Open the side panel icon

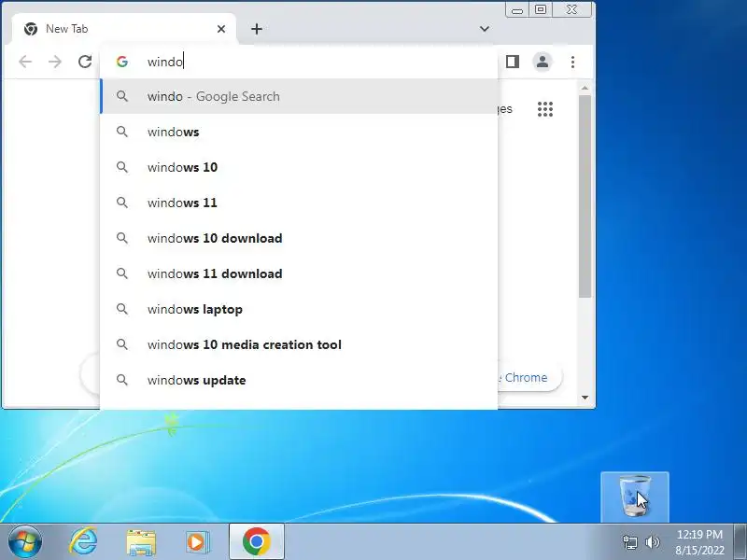[512, 62]
